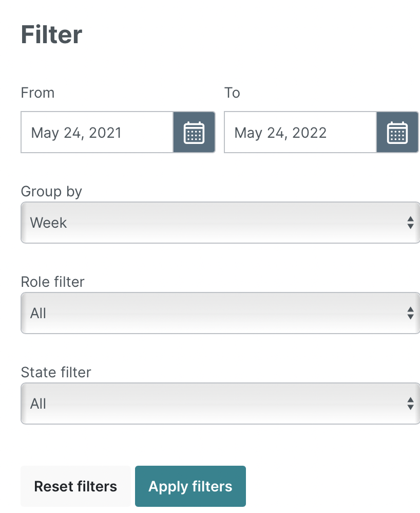Focus the To field showing May 24, 2022
Image resolution: width=420 pixels, height=513 pixels.
point(300,132)
